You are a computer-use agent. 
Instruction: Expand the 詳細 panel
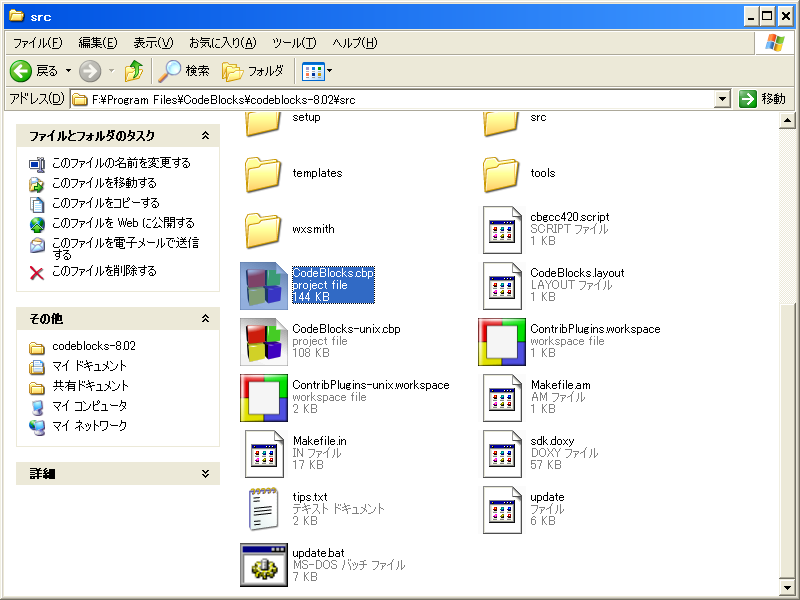tap(205, 474)
